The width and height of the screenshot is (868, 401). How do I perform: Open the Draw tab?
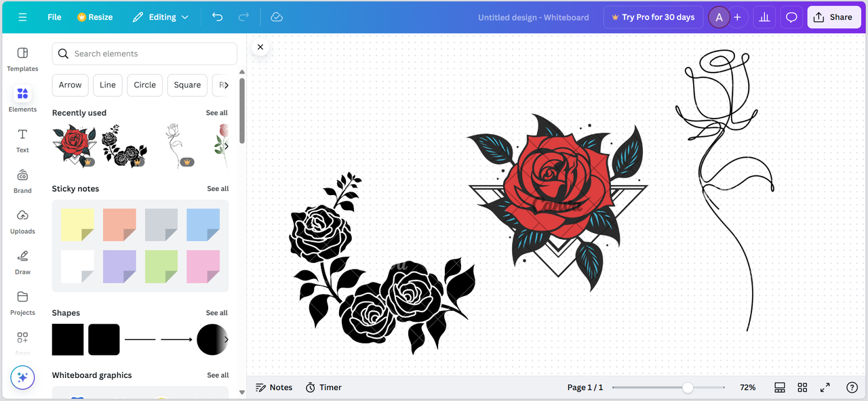(22, 262)
